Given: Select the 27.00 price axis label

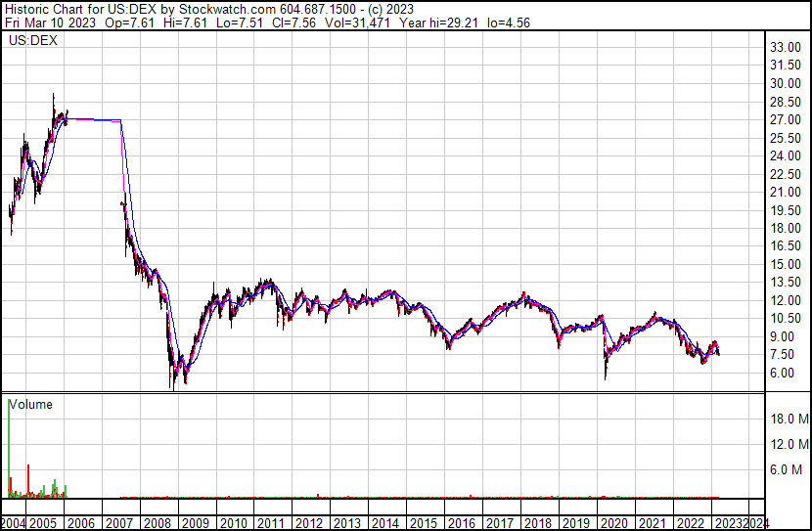Looking at the screenshot, I should click(x=786, y=119).
